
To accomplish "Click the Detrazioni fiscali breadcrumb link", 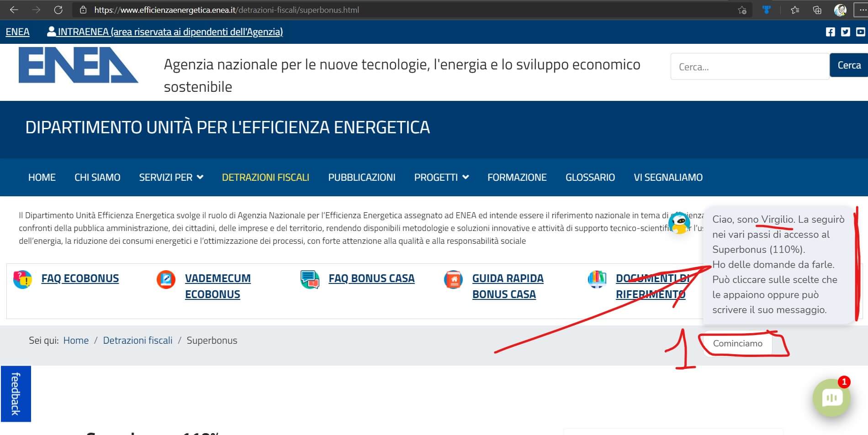I will click(138, 341).
